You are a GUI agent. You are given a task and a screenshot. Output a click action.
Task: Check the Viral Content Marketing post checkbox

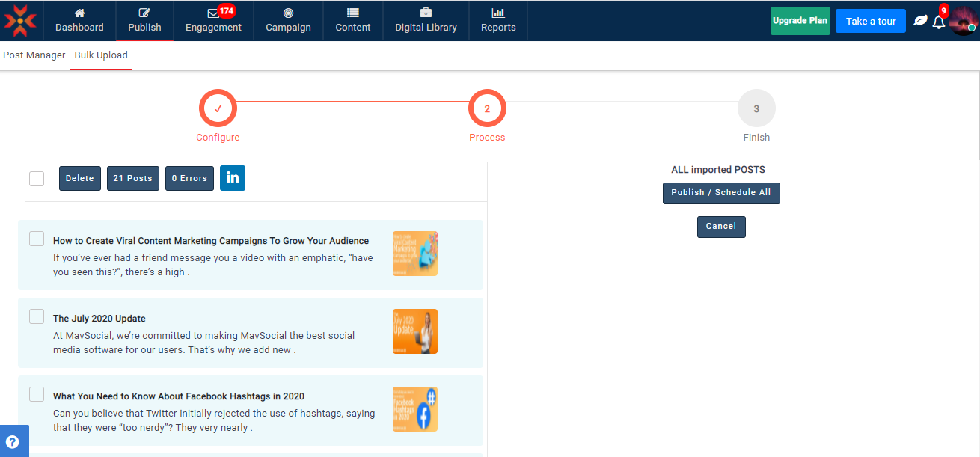pyautogui.click(x=37, y=239)
